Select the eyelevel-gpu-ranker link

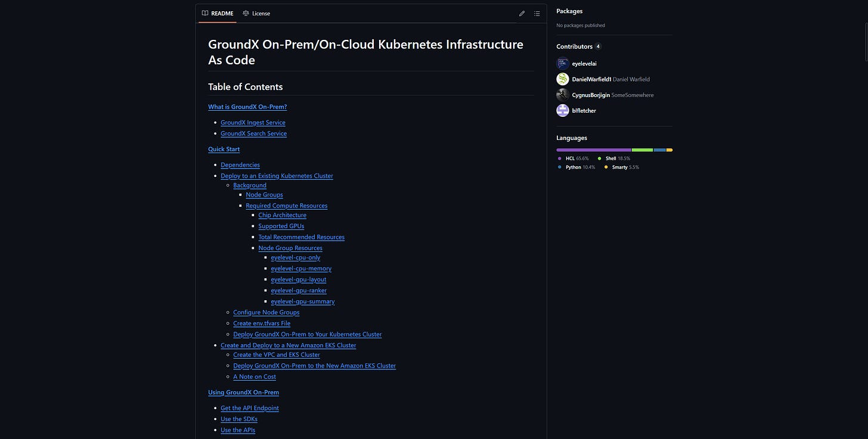pyautogui.click(x=299, y=291)
